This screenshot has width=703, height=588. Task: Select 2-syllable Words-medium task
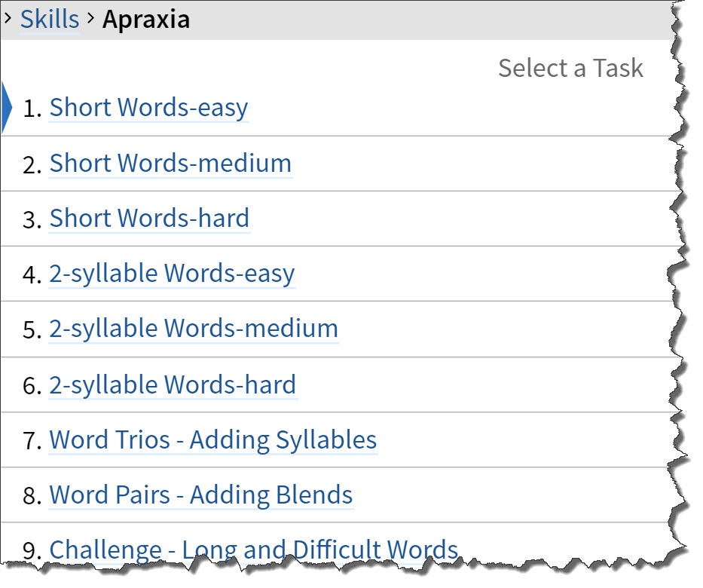(194, 329)
